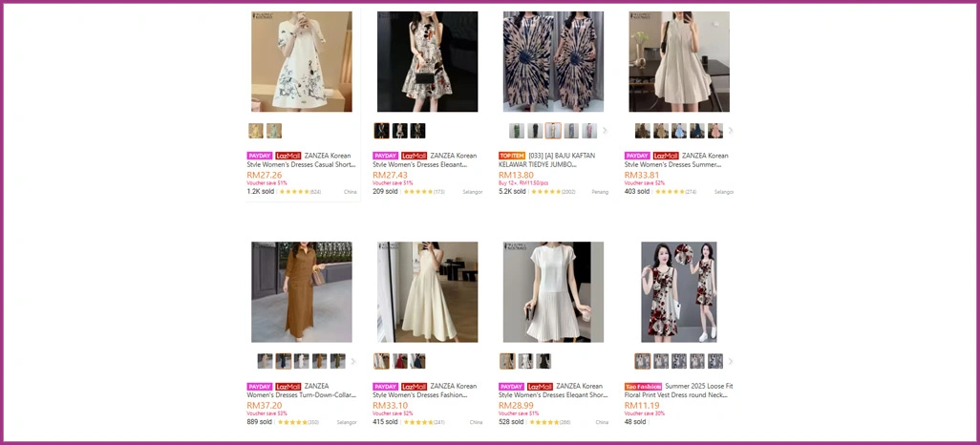
Task: Click the LazMall badge on the RM28.99 dress
Action: pos(540,387)
